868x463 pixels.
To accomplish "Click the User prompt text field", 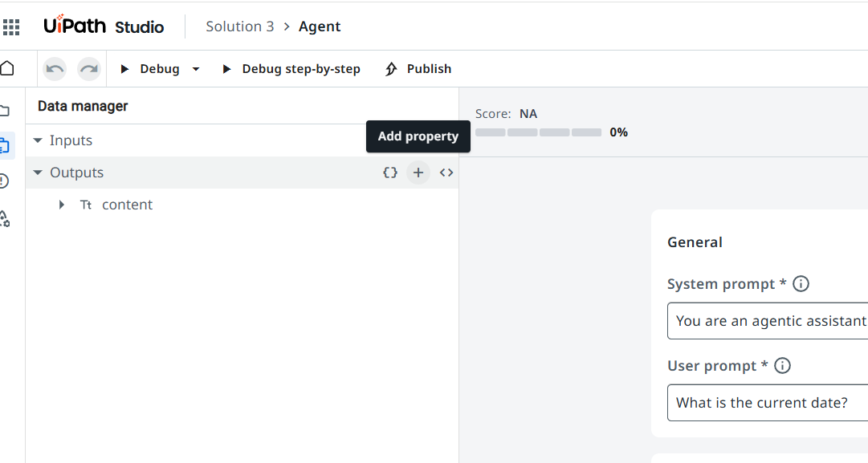I will (767, 403).
